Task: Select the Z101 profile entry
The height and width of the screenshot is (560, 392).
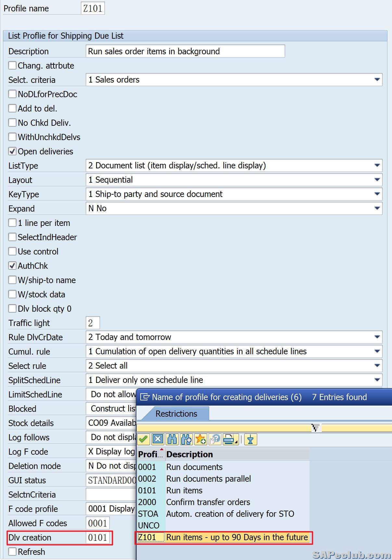Action: click(147, 537)
